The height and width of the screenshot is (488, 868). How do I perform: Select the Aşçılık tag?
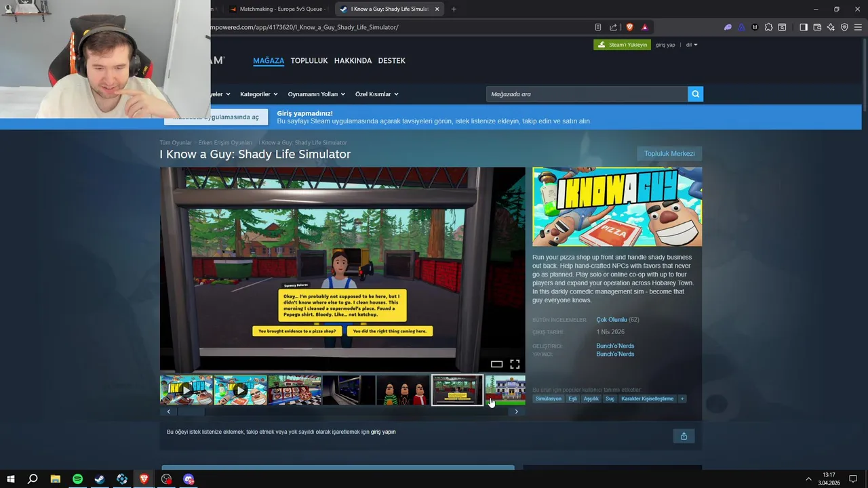[591, 399]
